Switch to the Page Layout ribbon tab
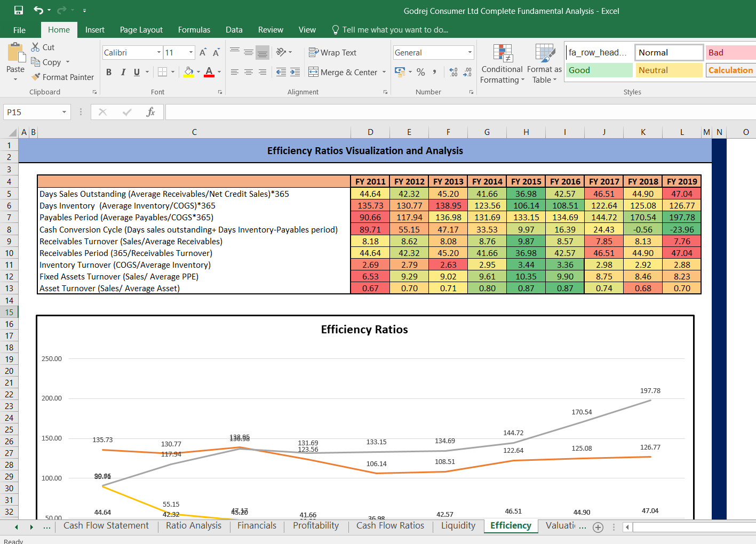The height and width of the screenshot is (544, 756). coord(141,30)
